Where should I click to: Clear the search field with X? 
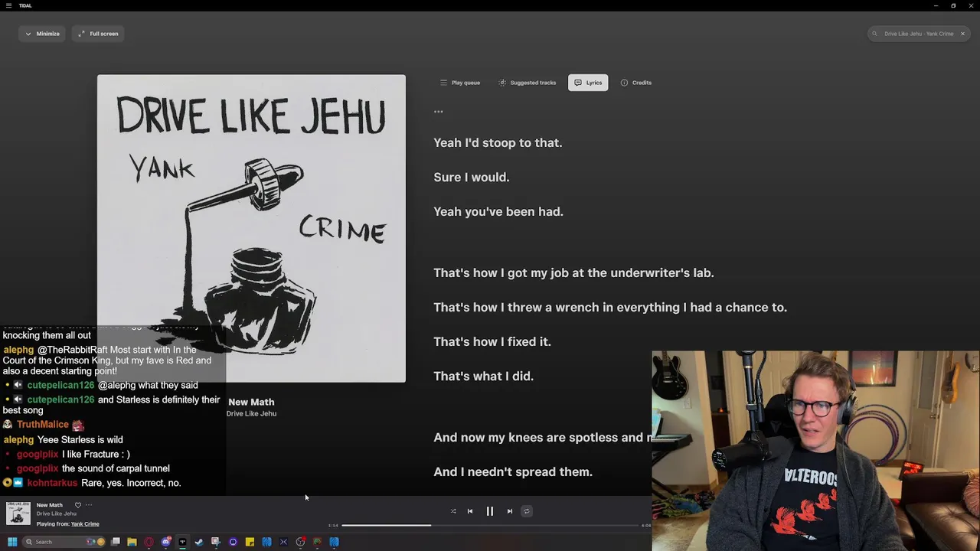coord(962,34)
